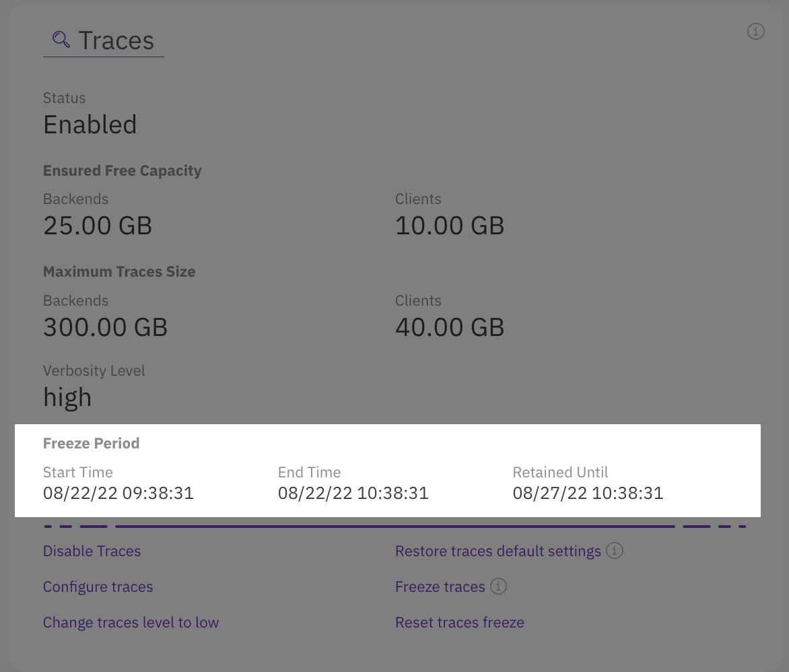Click the Freeze Period End Time value

tap(353, 494)
